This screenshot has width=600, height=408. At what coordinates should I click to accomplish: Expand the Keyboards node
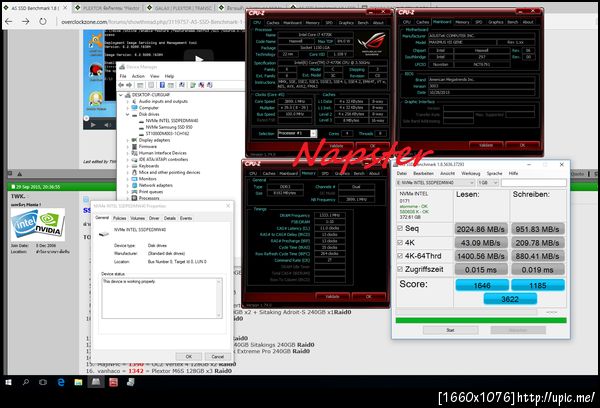127,166
